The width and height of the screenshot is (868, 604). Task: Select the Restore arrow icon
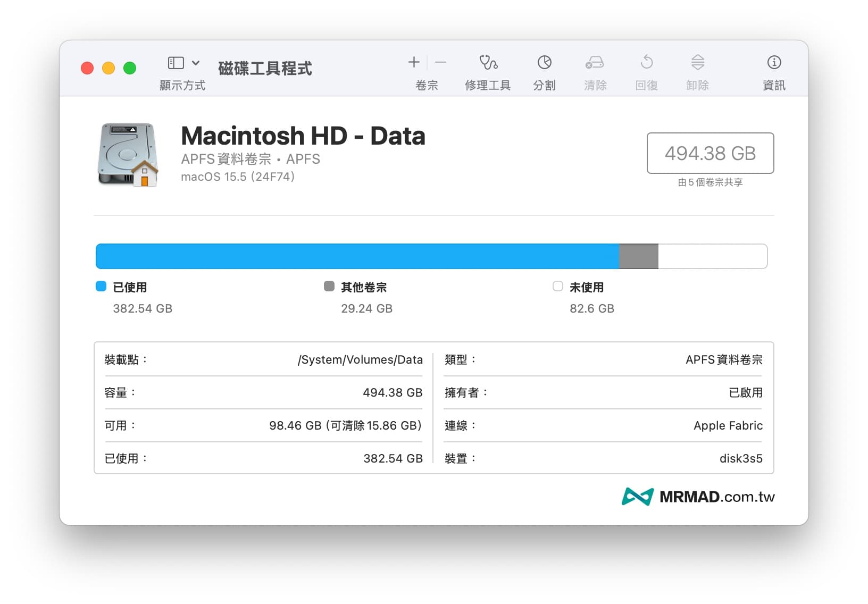[646, 63]
